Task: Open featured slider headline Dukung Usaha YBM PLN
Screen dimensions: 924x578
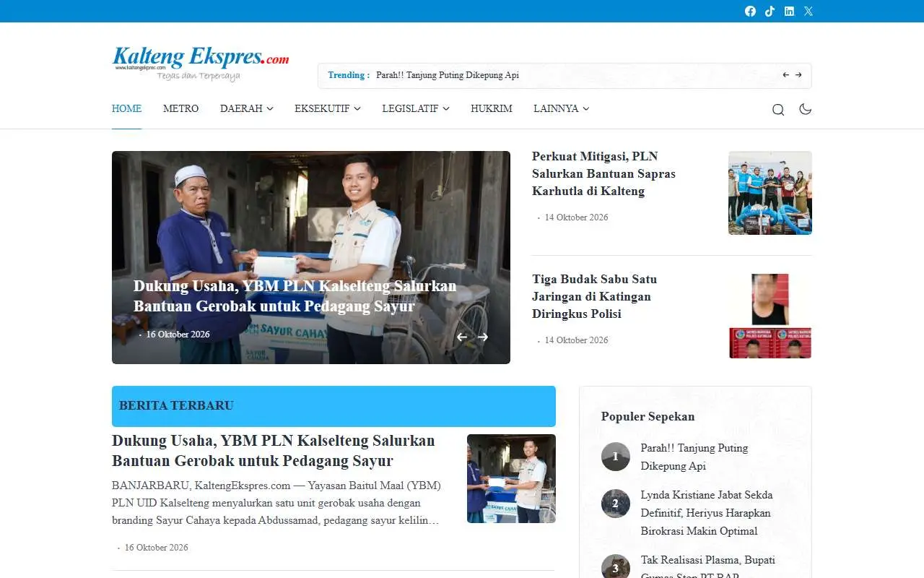Action: [x=295, y=296]
